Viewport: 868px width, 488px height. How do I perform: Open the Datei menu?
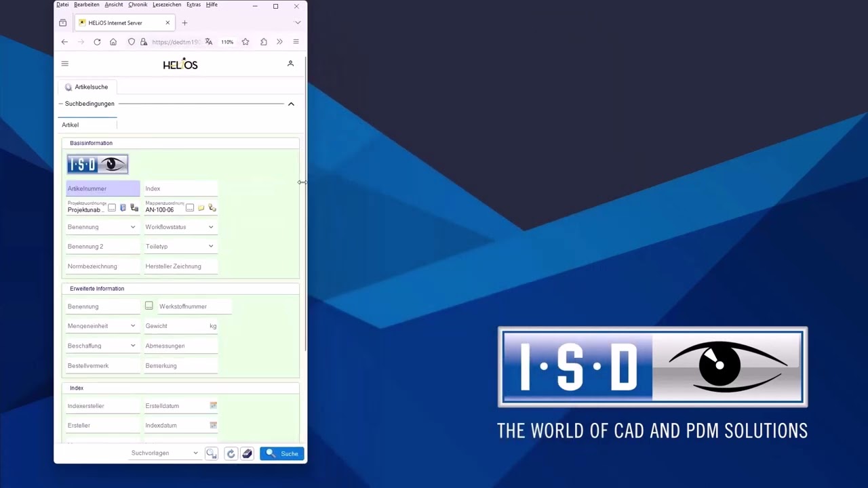click(x=62, y=5)
